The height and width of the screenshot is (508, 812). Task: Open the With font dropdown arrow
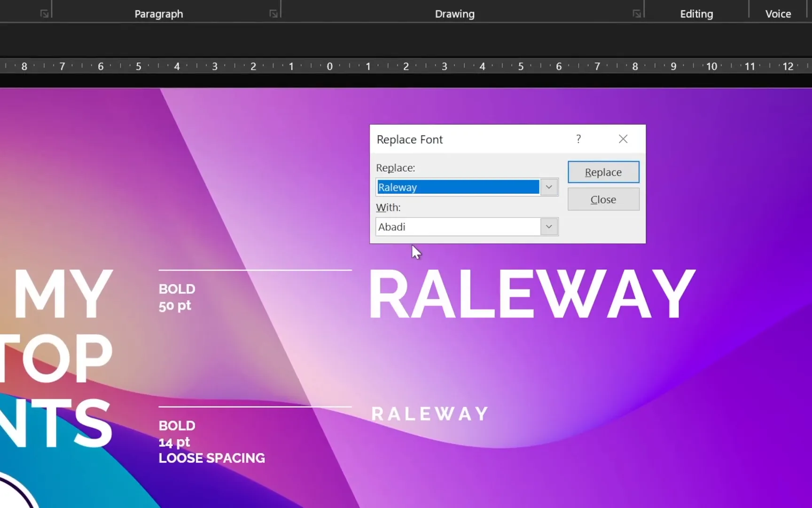pyautogui.click(x=549, y=227)
